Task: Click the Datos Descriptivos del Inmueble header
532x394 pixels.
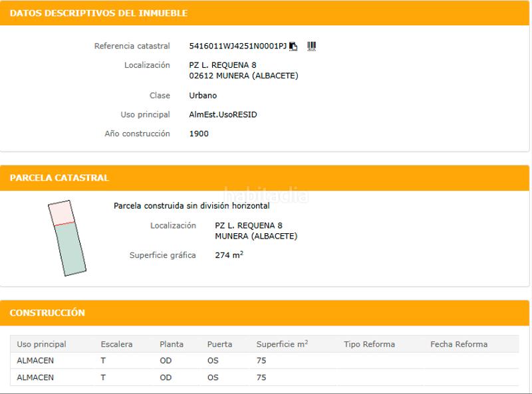Action: (x=98, y=13)
